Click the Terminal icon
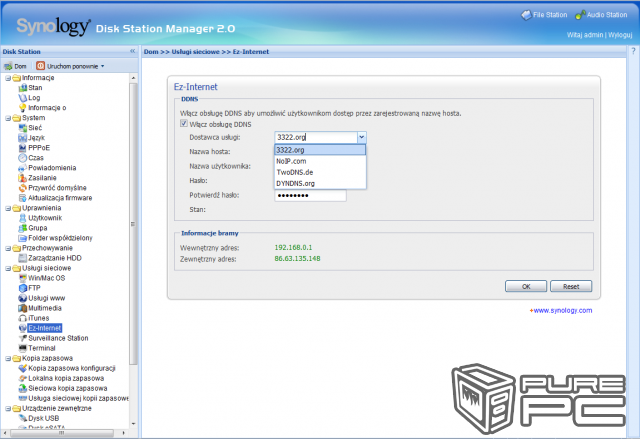The image size is (640, 439). coord(23,348)
